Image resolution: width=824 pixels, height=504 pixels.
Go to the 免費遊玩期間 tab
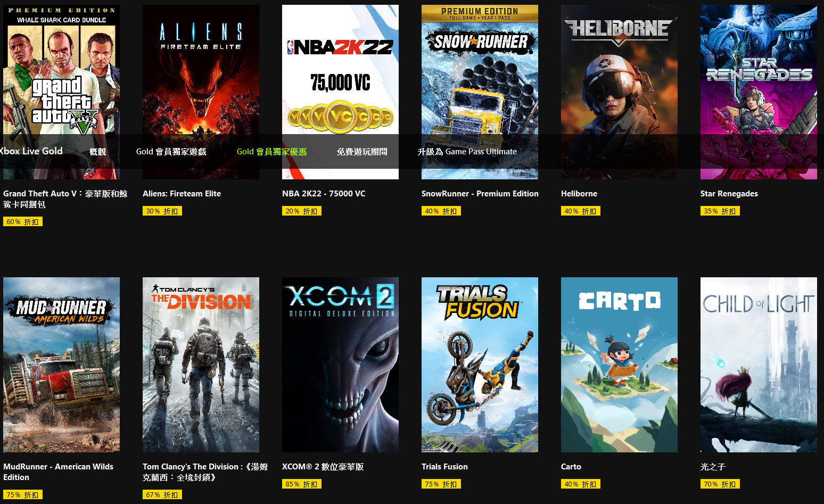pyautogui.click(x=362, y=152)
